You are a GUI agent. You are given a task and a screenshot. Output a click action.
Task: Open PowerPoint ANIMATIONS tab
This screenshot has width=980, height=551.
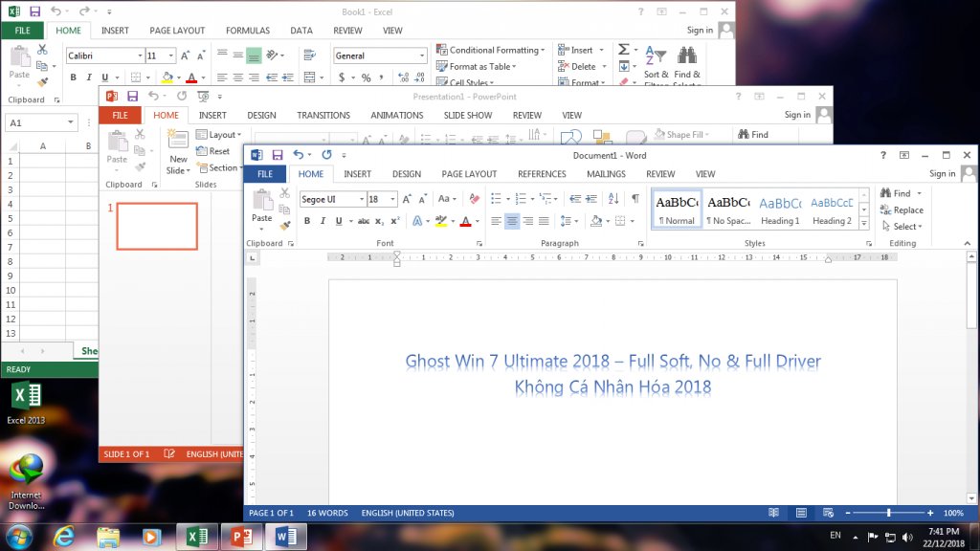point(396,115)
